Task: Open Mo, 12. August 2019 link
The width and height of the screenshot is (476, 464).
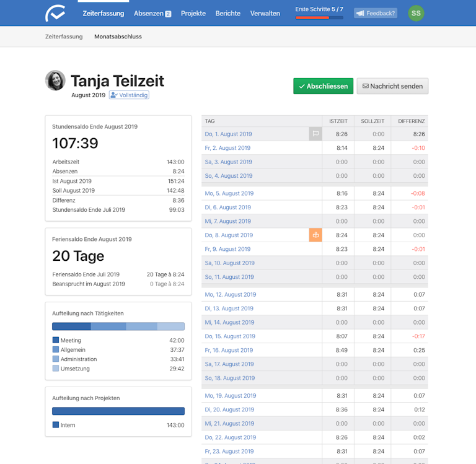Action: click(x=230, y=295)
